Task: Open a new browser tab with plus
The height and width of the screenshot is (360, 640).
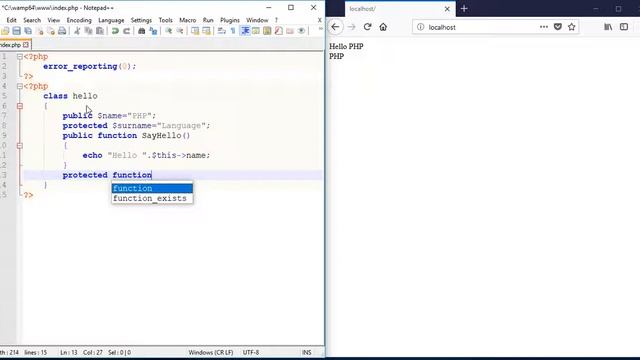Action: [464, 9]
